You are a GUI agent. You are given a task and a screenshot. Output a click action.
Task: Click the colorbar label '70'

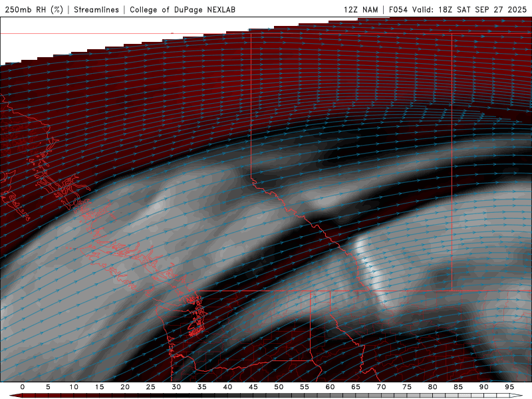[x=381, y=387]
